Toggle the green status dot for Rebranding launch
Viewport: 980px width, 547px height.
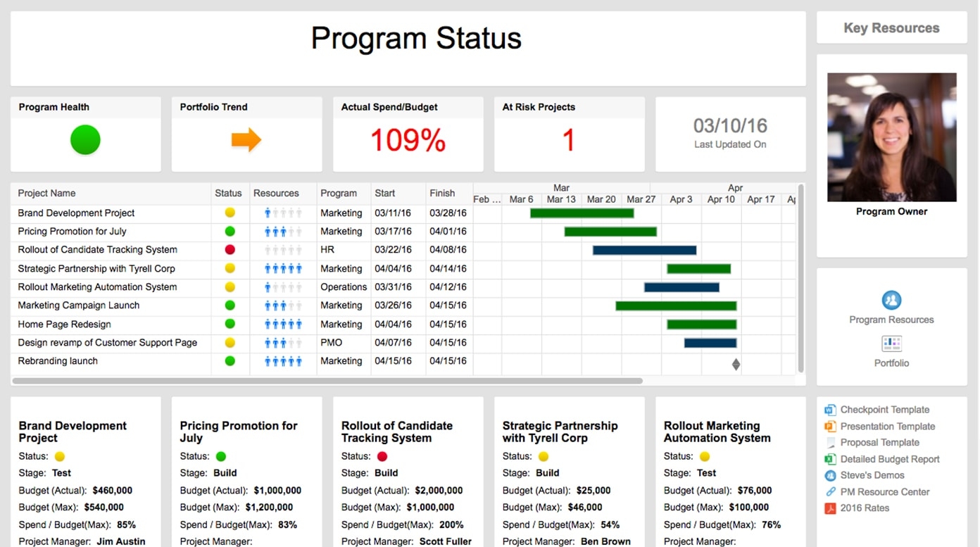(229, 360)
